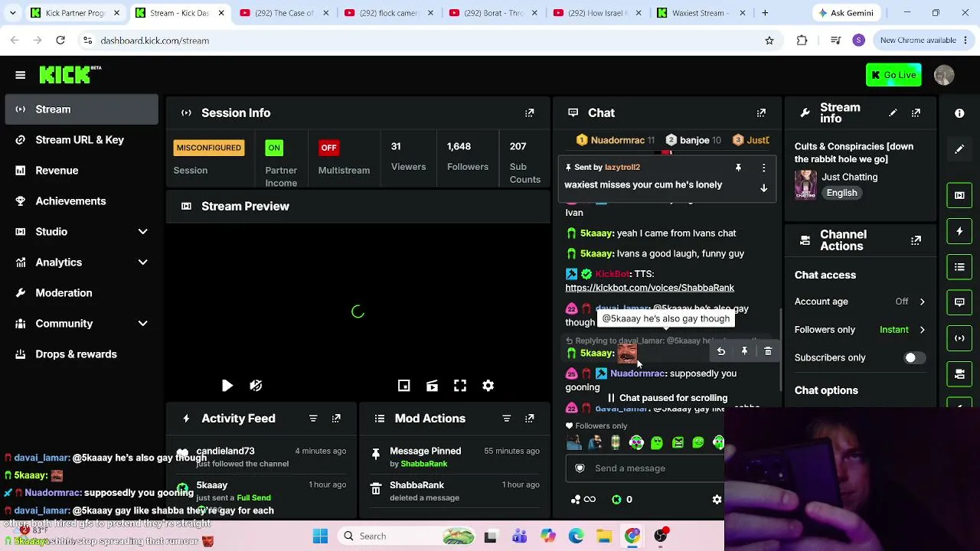
Task: Filter the Mod Actions list
Action: pyautogui.click(x=506, y=419)
